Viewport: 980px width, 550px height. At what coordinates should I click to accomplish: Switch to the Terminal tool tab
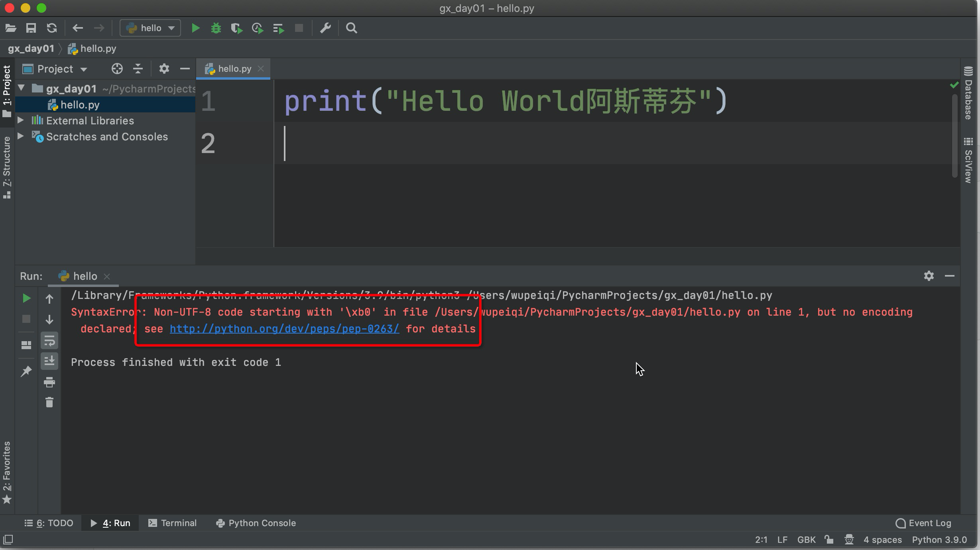coord(172,523)
